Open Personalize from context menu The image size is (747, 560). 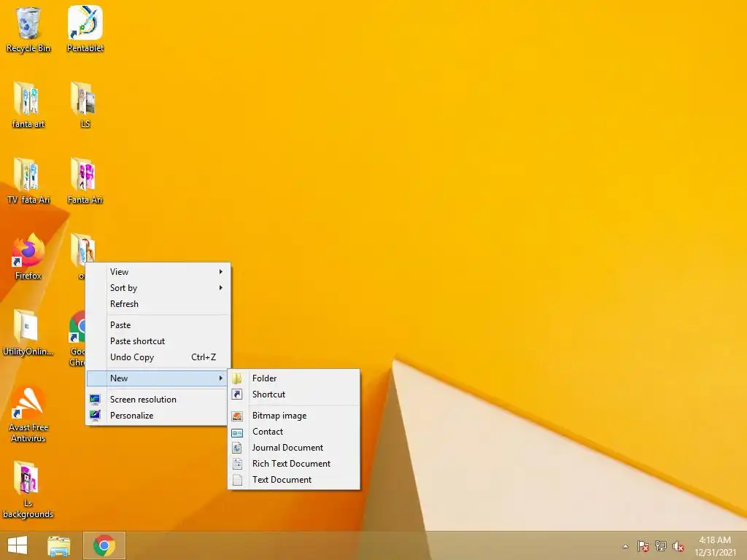[158, 415]
